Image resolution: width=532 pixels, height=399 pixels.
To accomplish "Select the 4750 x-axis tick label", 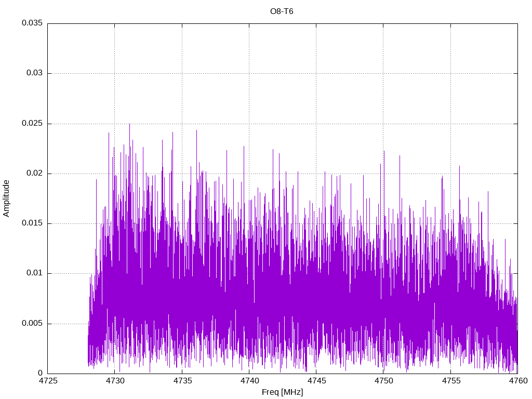I will coord(383,381).
